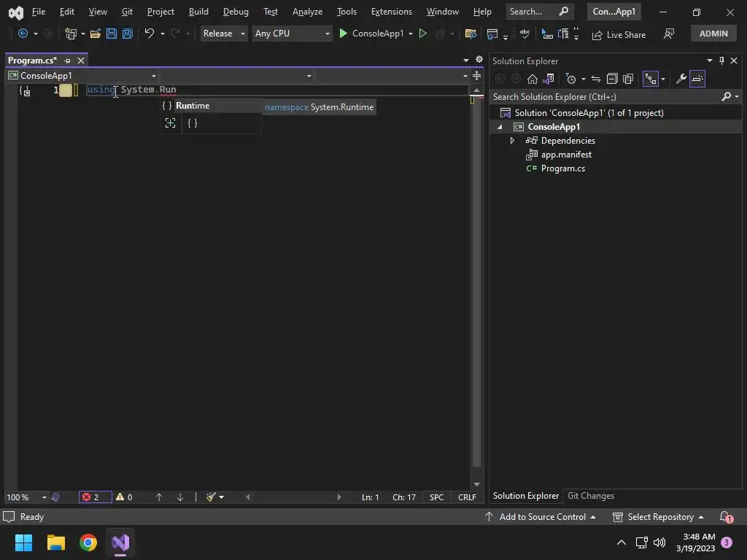Viewport: 747px width, 560px height.
Task: Click the top Search box in title bar
Action: click(x=539, y=12)
